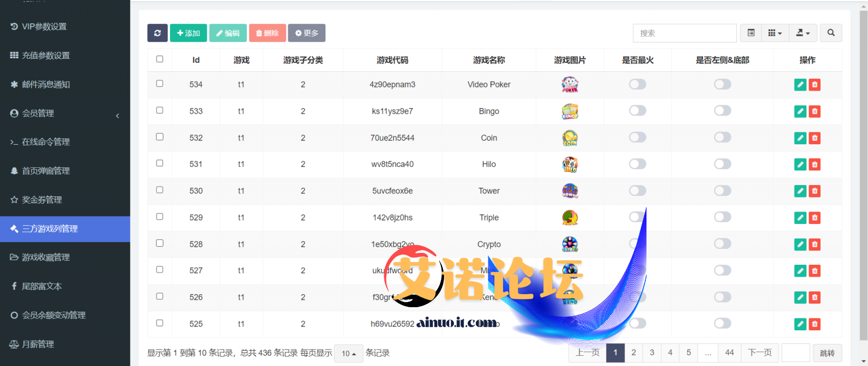Click the 搜索 search input field
Screen dimensions: 868x366
point(684,33)
